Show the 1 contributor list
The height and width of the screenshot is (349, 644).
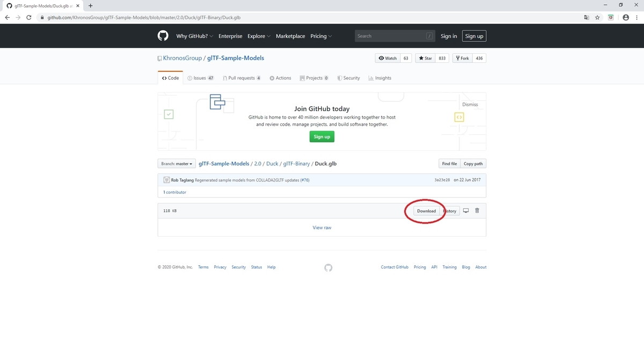point(175,192)
